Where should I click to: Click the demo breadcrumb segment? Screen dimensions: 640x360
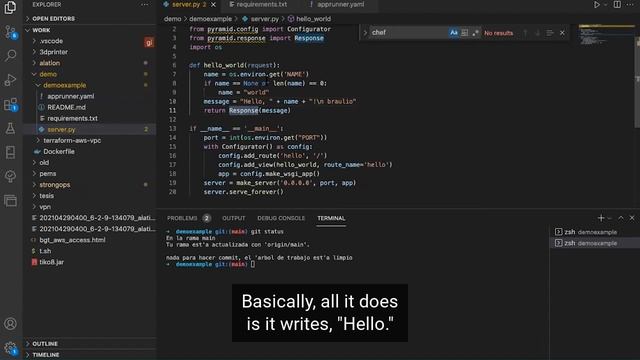[x=172, y=19]
